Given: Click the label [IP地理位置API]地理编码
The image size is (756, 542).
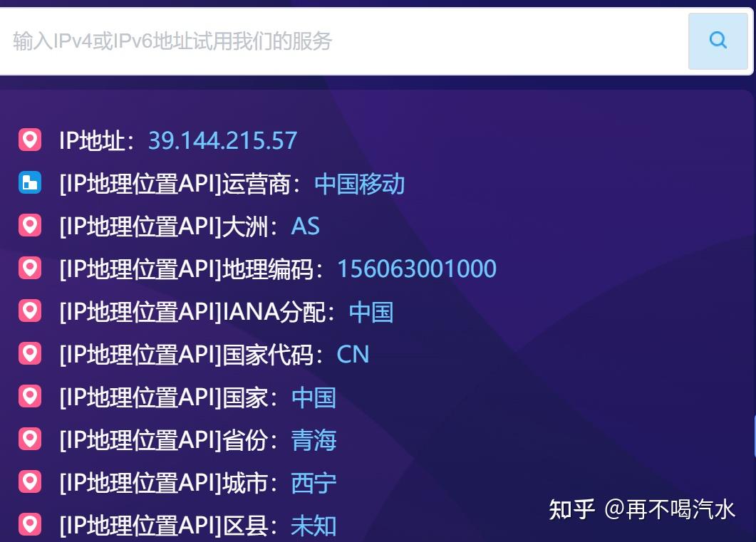Looking at the screenshot, I should pyautogui.click(x=192, y=269).
